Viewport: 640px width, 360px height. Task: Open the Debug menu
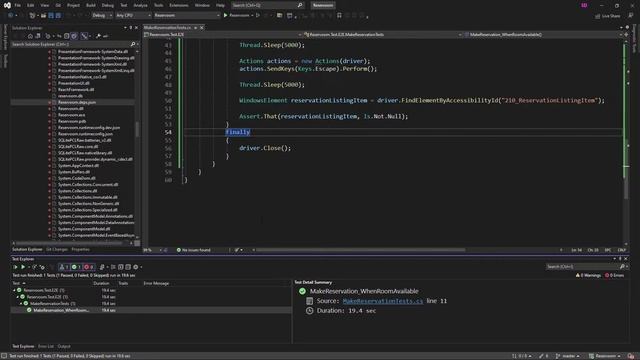click(x=108, y=5)
